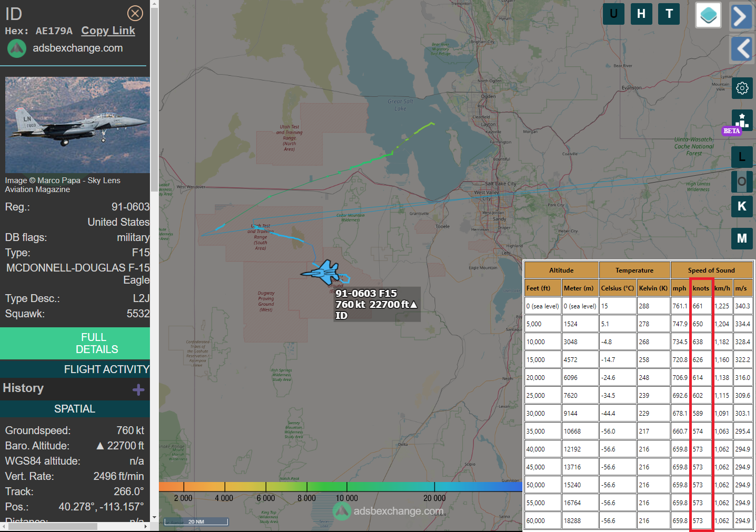Image resolution: width=756 pixels, height=532 pixels.
Task: Toggle the M map button
Action: (x=742, y=238)
